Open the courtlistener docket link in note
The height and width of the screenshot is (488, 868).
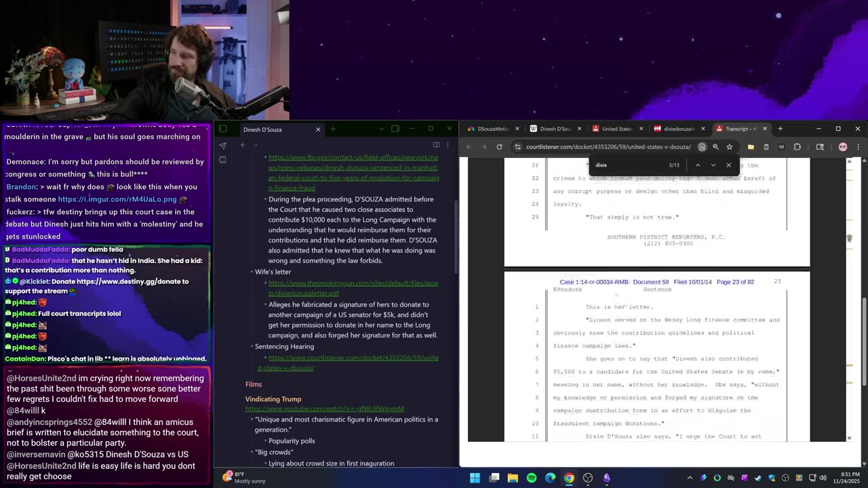[x=348, y=363]
